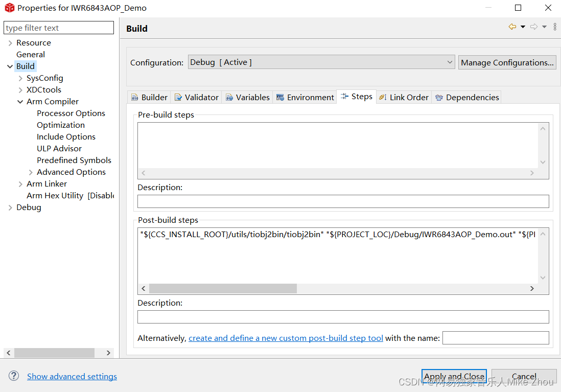Select Include Options

coord(66,137)
